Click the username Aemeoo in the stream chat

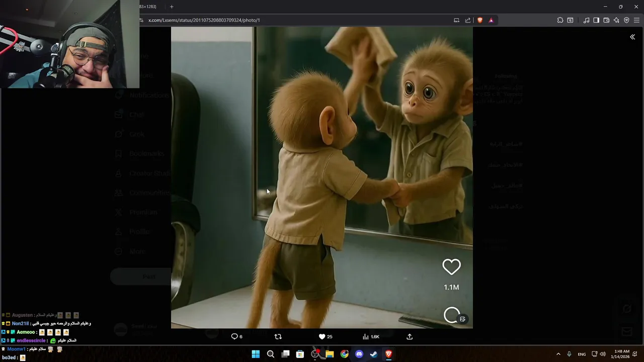tap(26, 332)
